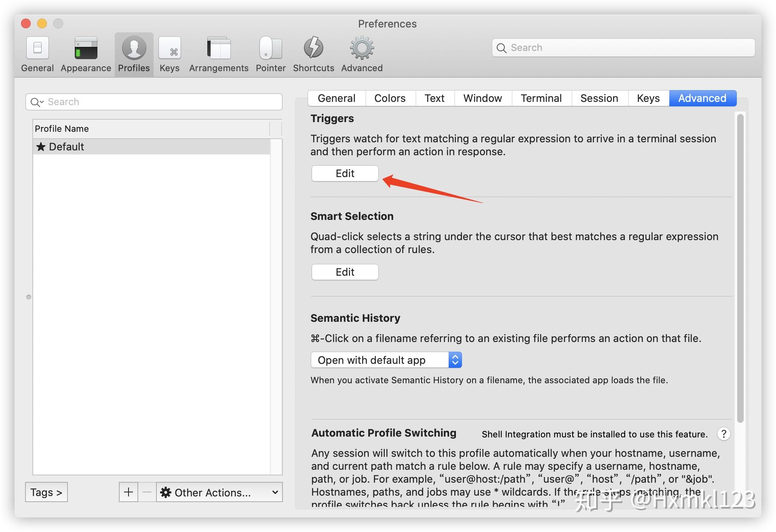The height and width of the screenshot is (532, 776).
Task: Switch to the Session tab
Action: tap(599, 98)
